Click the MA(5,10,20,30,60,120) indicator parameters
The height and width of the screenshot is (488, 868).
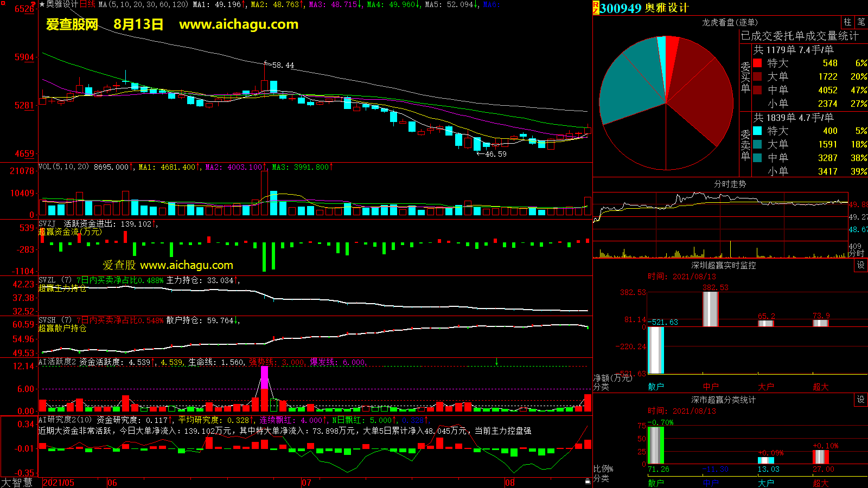(143, 4)
